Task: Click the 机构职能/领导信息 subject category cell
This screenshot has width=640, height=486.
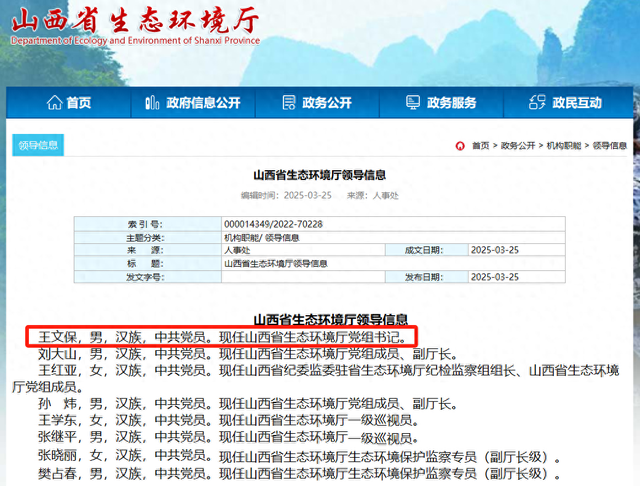Action: [263, 237]
